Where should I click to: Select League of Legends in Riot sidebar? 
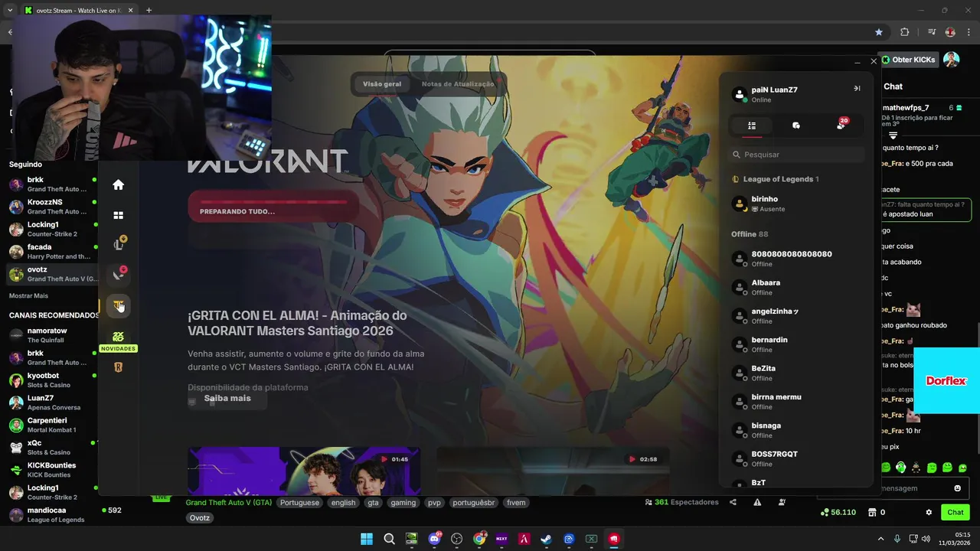119,245
